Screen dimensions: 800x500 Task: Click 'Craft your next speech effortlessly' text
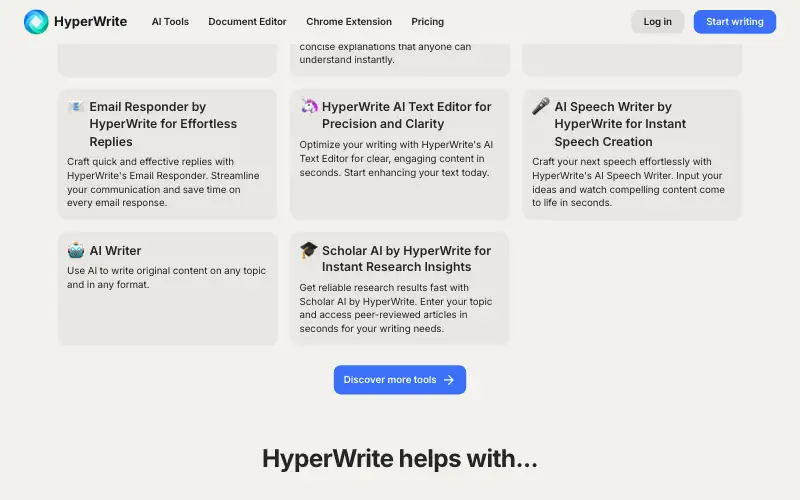coord(629,182)
